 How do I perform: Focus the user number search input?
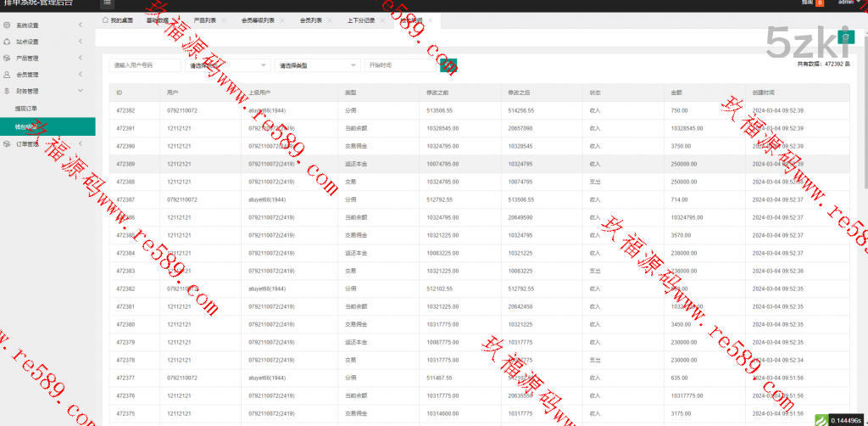pyautogui.click(x=144, y=65)
